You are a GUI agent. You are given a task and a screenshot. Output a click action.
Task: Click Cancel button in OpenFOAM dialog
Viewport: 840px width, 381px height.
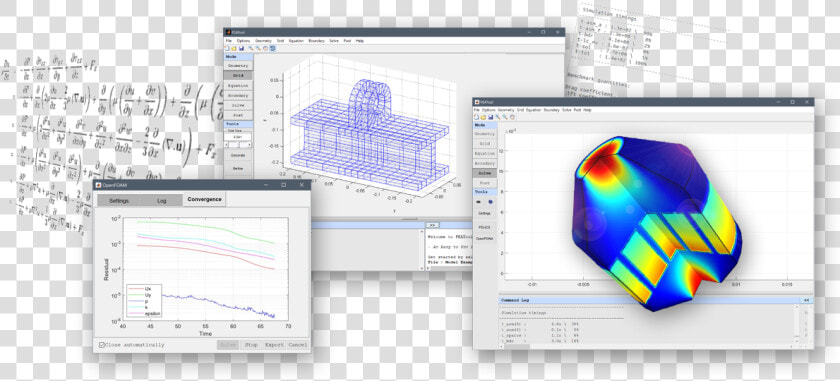298,345
